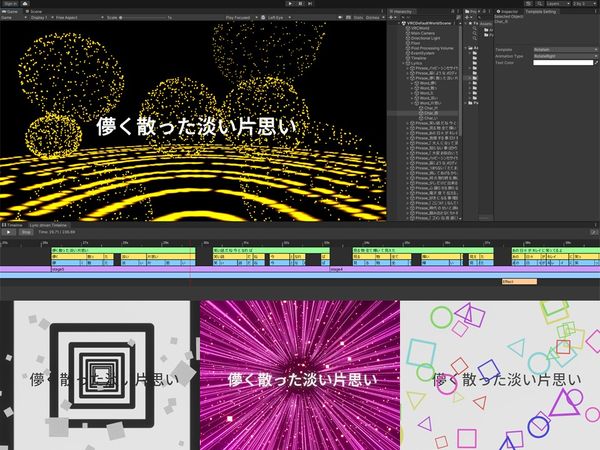Click the stage4 marker on the purple track
This screenshot has width=600, height=450.
coord(337,269)
